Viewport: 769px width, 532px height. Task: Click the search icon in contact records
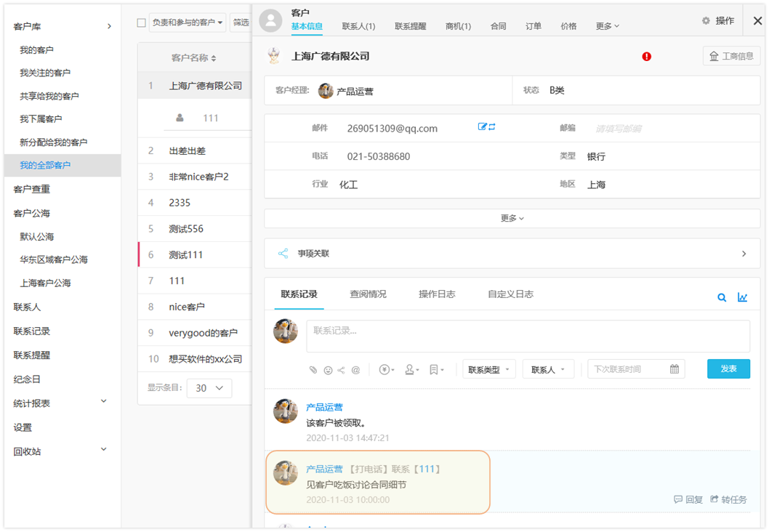(722, 297)
